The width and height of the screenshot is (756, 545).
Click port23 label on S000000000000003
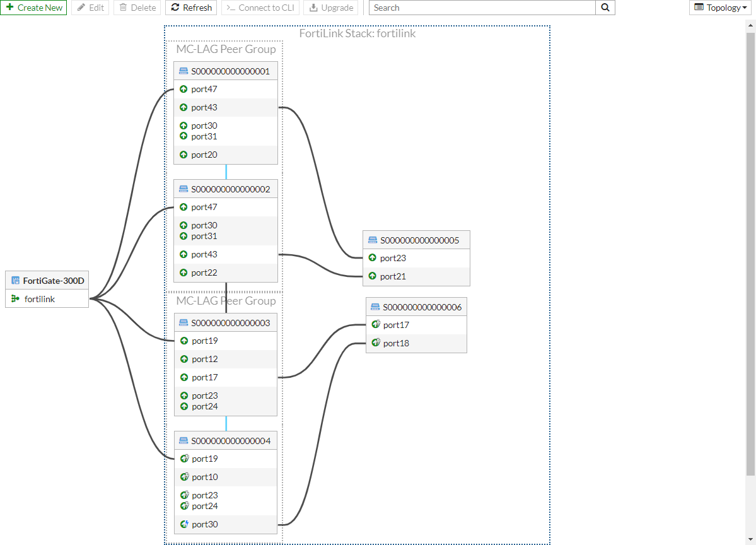point(205,396)
